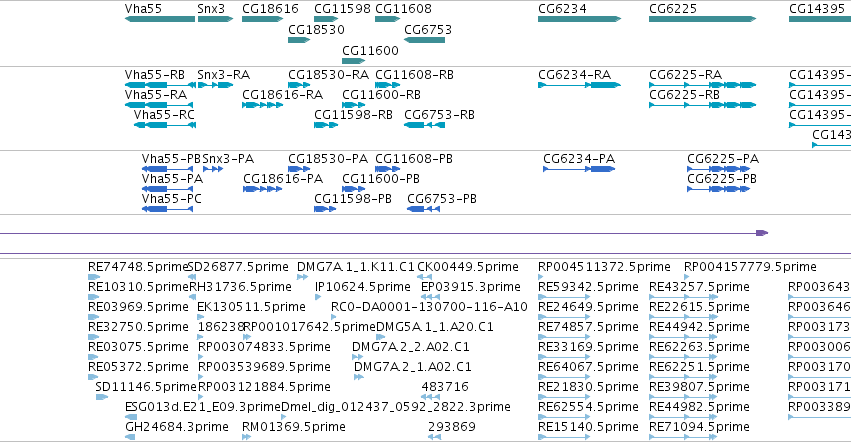Select the CG6234-PA protein label

[579, 159]
